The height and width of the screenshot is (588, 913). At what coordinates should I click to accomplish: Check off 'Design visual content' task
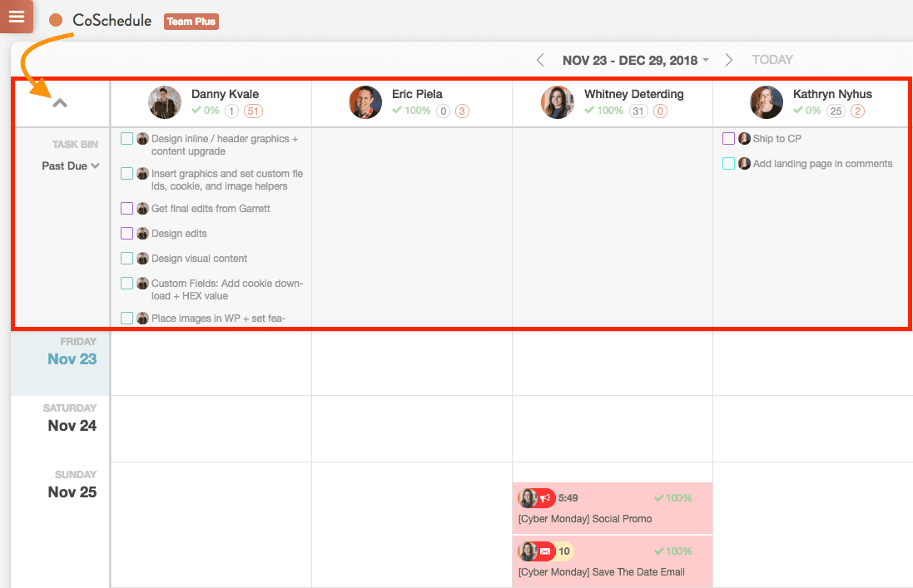tap(127, 258)
